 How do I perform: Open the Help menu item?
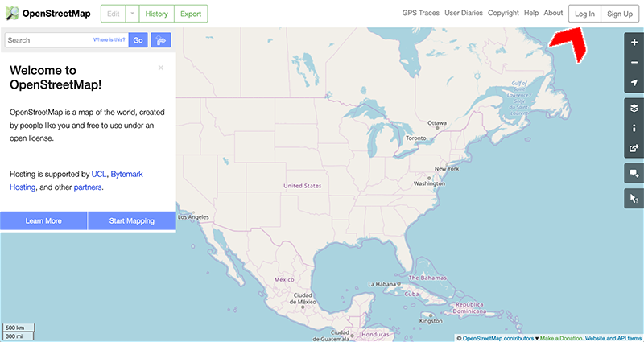pos(531,13)
